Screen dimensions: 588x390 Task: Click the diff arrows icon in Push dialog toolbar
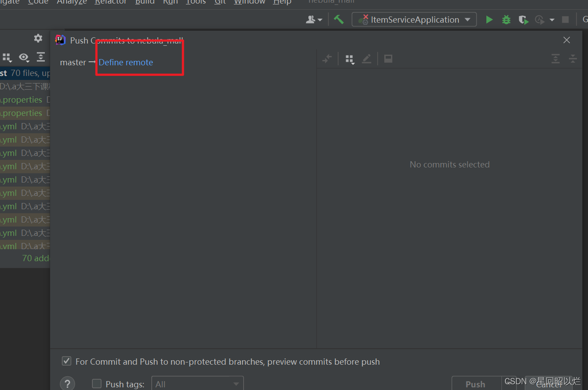(x=327, y=59)
